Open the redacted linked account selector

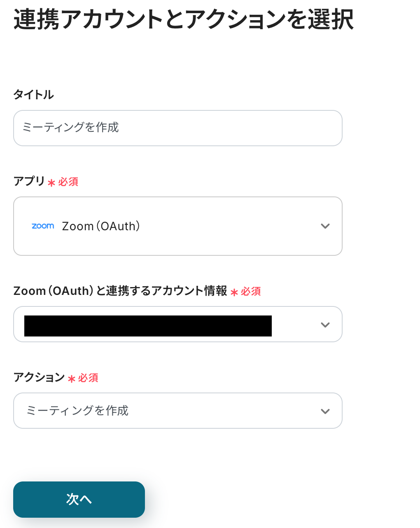(148, 325)
